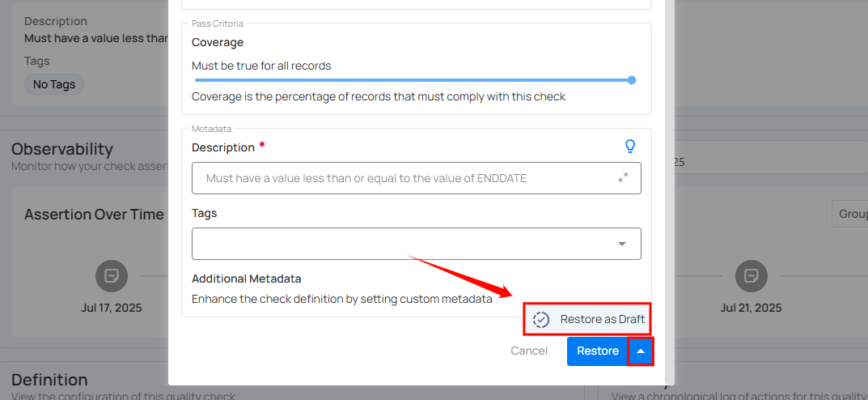Screen dimensions: 868x400
Task: Click the Coverage heading in Pass Criteria
Action: coord(218,42)
